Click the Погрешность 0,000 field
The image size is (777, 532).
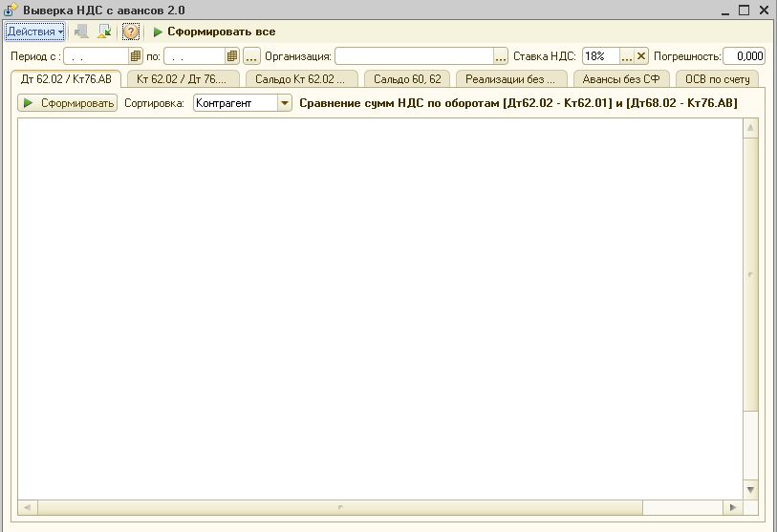coord(744,56)
